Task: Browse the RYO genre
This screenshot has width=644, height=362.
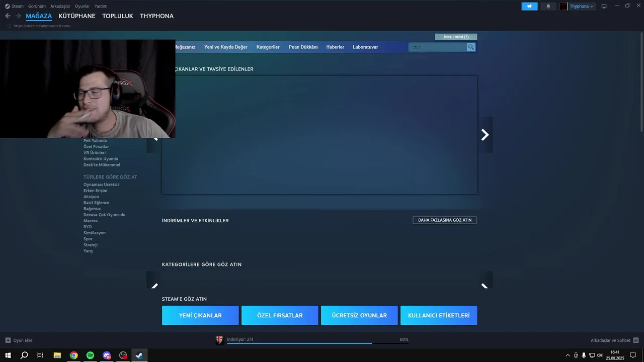Action: tap(88, 227)
